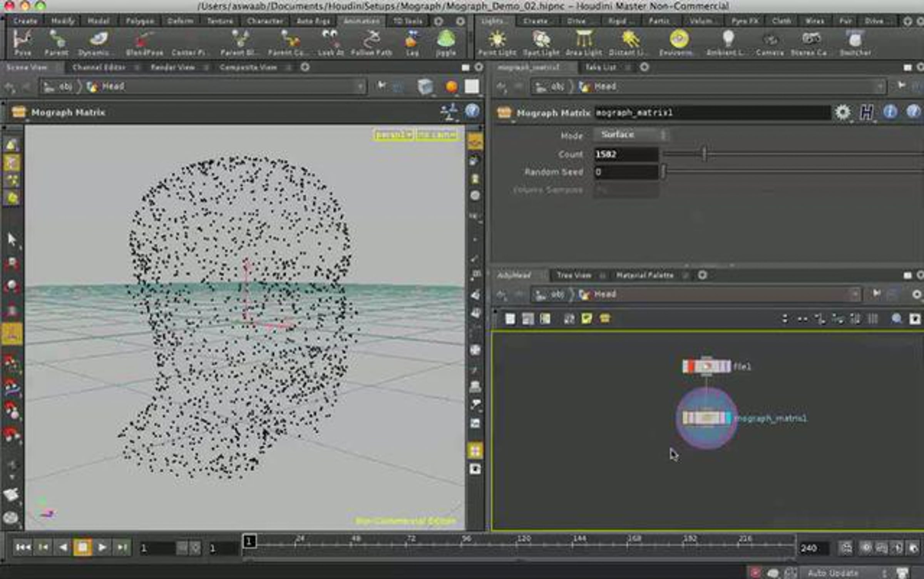Click the Count input field showing 1582
The height and width of the screenshot is (579, 924).
(626, 154)
